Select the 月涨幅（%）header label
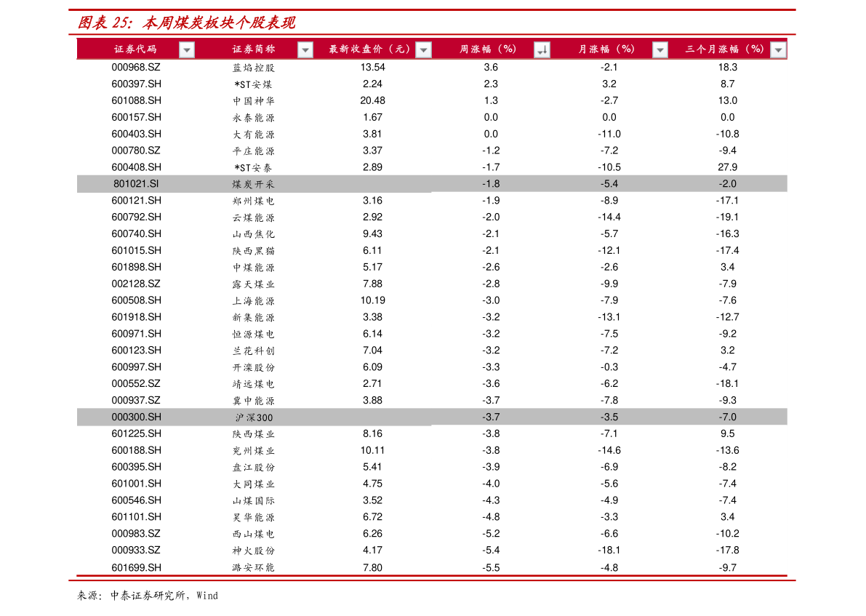The image size is (866, 616). 607,49
